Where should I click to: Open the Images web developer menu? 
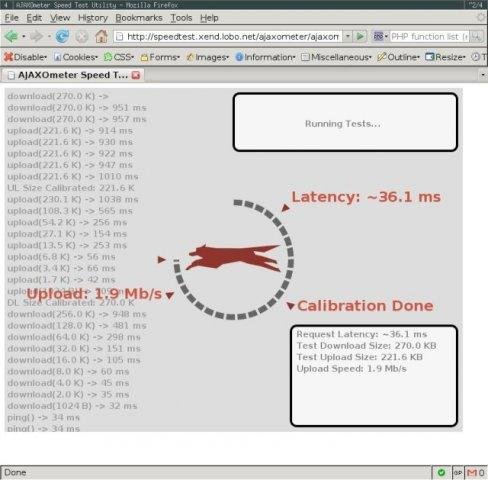pyautogui.click(x=207, y=57)
